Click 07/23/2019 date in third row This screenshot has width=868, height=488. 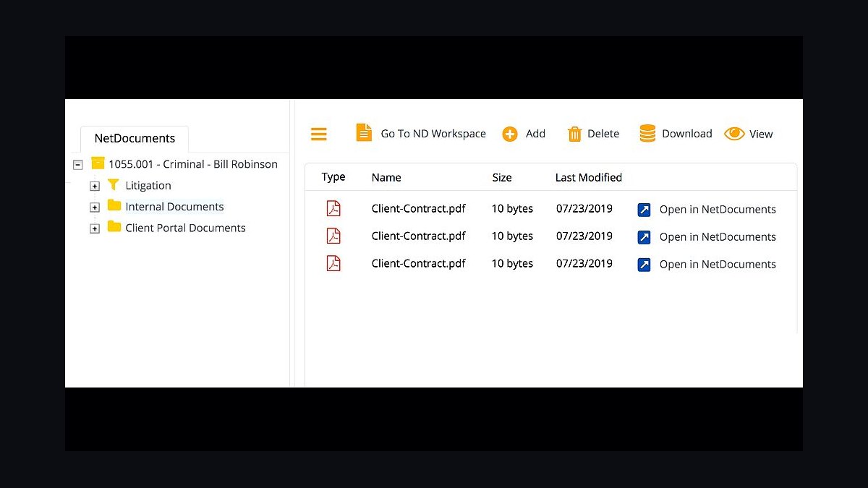[x=584, y=264]
